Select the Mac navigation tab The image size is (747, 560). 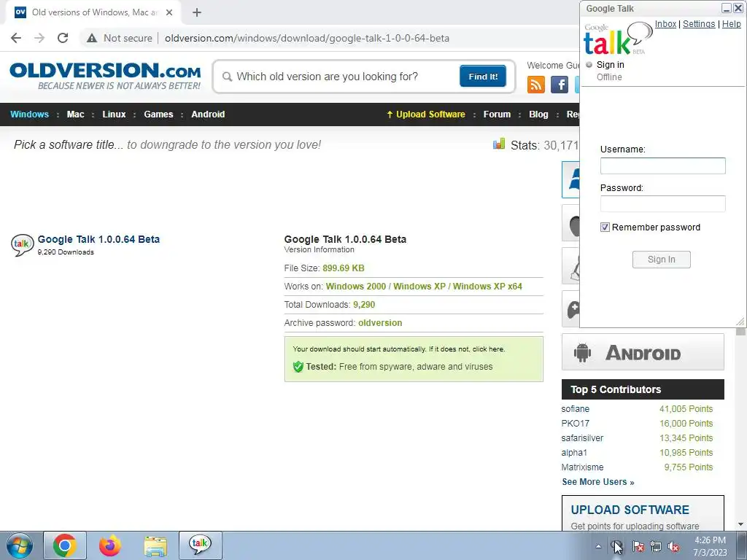click(x=75, y=114)
